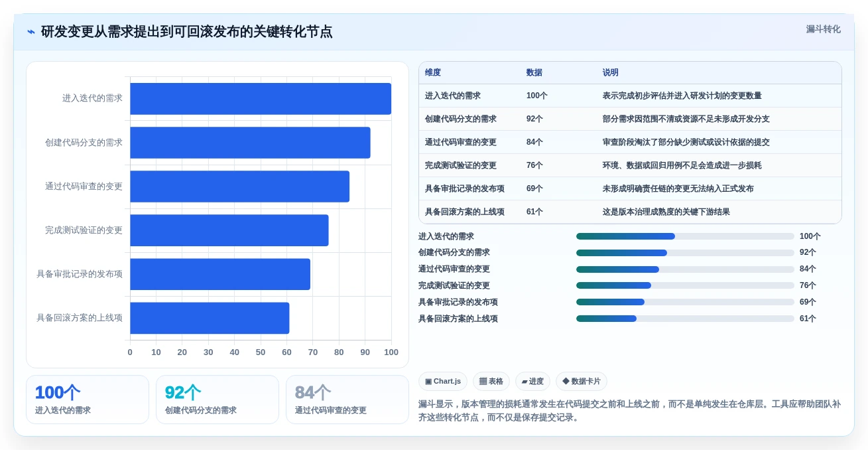Click the 通过代码审查的变更 progress bar

pyautogui.click(x=685, y=269)
